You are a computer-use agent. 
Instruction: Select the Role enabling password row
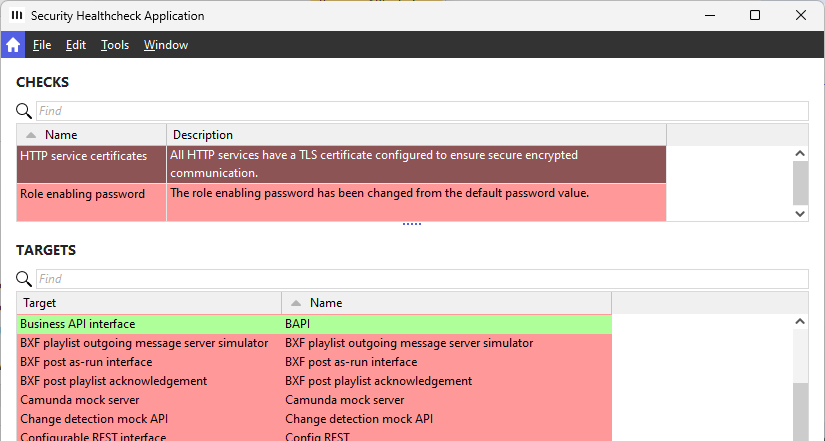(83, 194)
